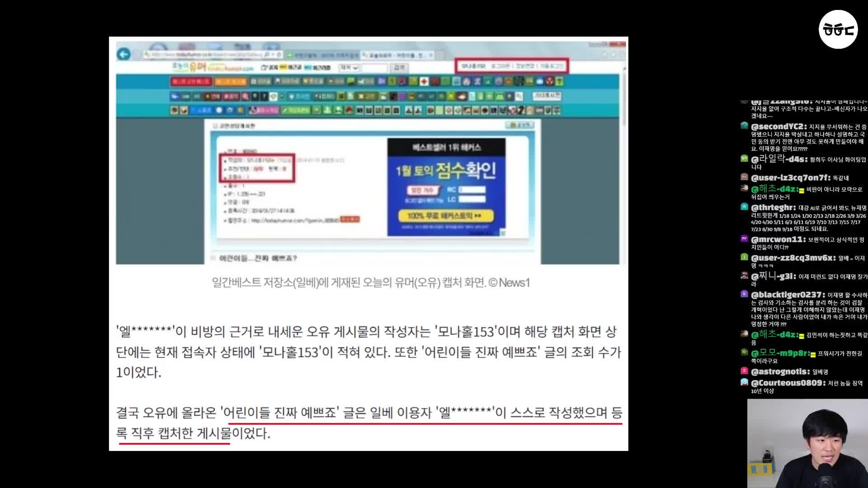Click the image caption crediting News1
Screen dimensions: 868x488
click(371, 282)
